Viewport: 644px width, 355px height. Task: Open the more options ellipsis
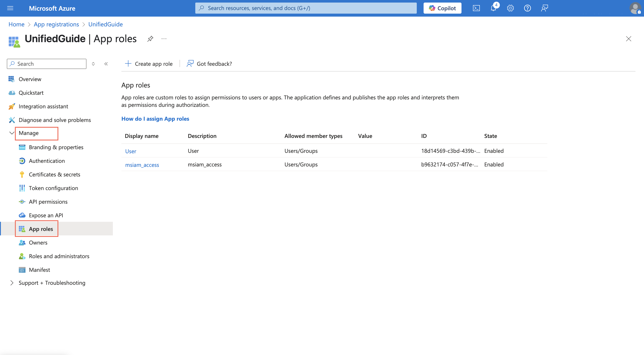(x=164, y=39)
